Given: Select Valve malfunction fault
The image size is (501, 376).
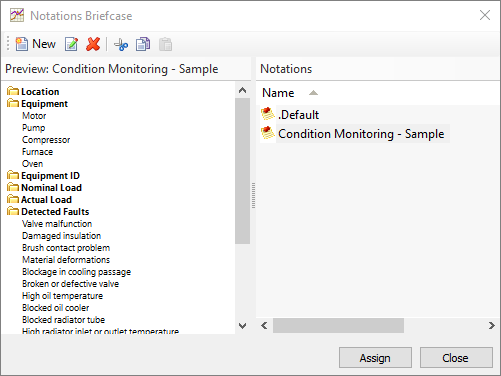Looking at the screenshot, I should click(x=57, y=224).
